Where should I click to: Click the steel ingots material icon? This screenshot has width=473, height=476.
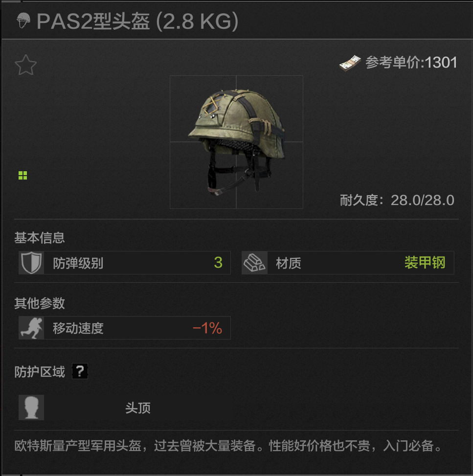[x=254, y=263]
